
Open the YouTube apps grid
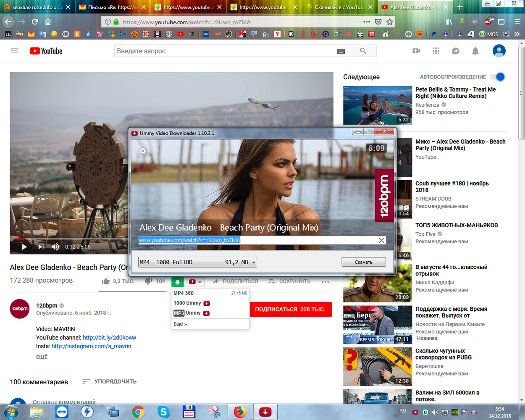click(x=436, y=51)
